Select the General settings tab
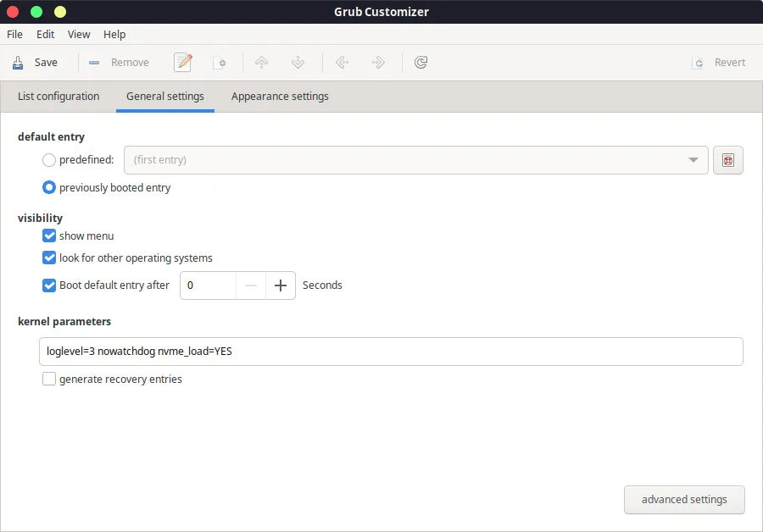 tap(165, 97)
